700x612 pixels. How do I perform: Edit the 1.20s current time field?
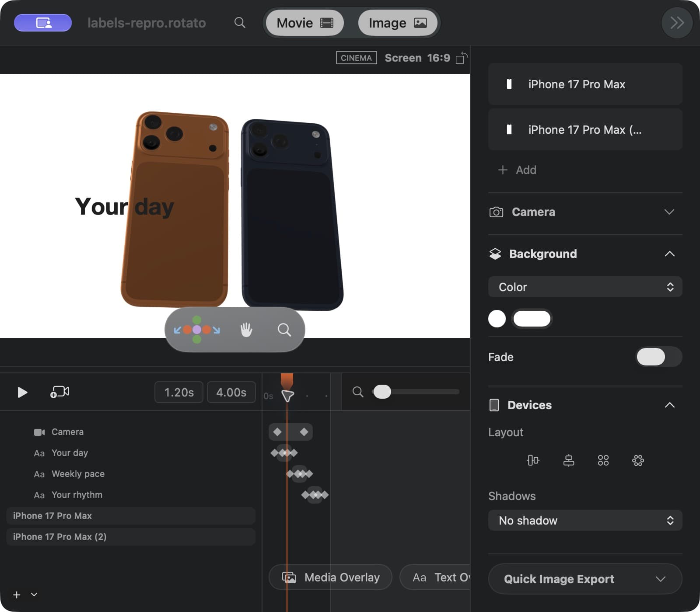point(179,392)
